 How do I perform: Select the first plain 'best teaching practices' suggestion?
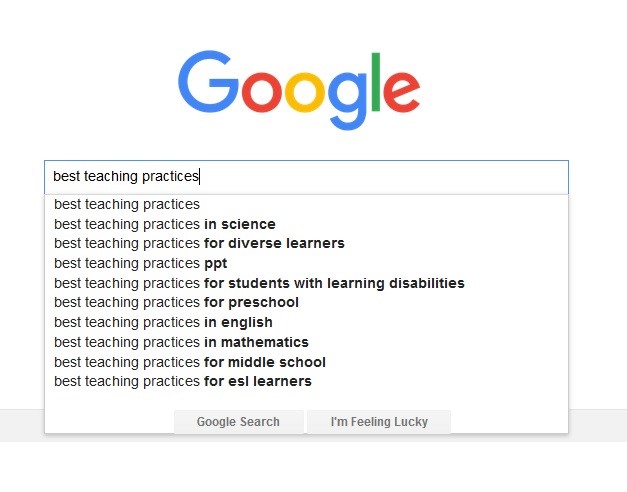point(127,204)
